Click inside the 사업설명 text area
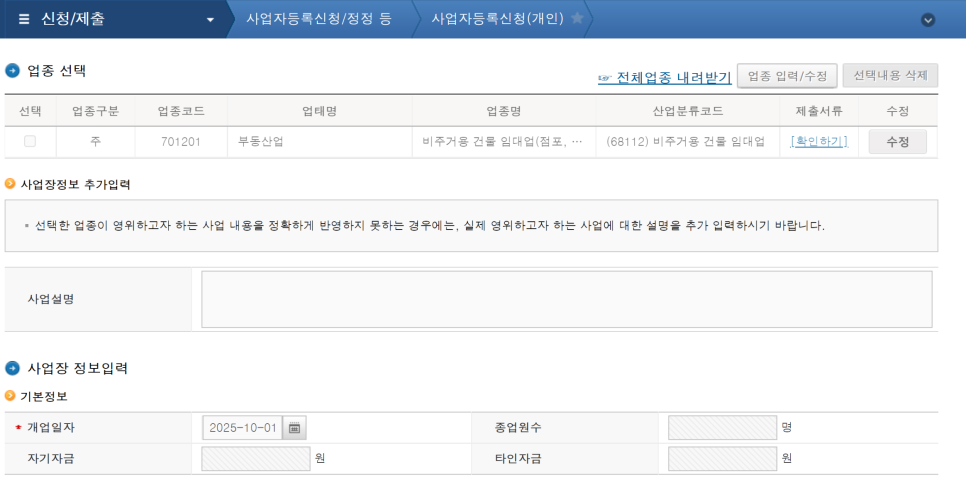 coord(566,299)
